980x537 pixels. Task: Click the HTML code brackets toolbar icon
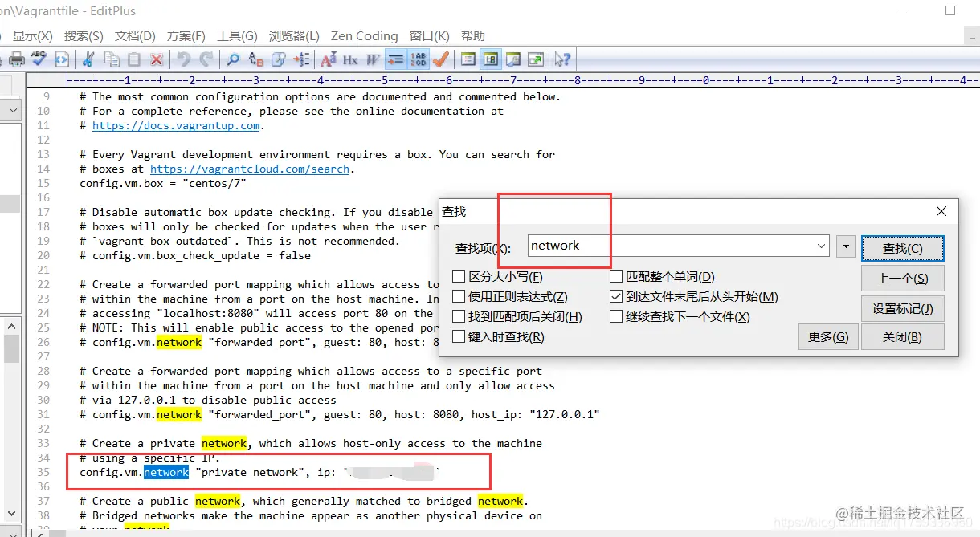(62, 59)
